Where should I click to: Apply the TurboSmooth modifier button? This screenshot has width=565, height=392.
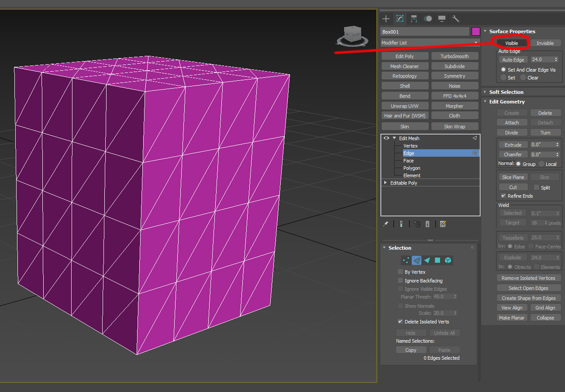(455, 56)
